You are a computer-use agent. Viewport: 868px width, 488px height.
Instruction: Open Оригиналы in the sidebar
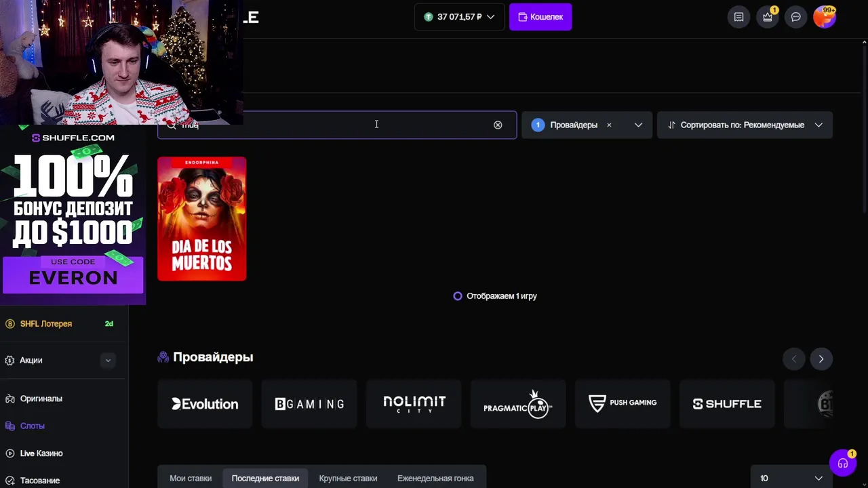click(41, 399)
